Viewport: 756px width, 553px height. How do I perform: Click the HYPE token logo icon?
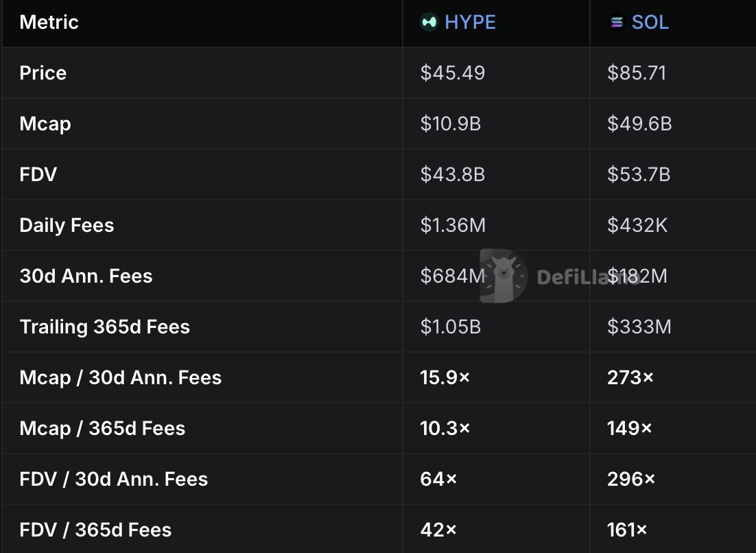coord(429,22)
